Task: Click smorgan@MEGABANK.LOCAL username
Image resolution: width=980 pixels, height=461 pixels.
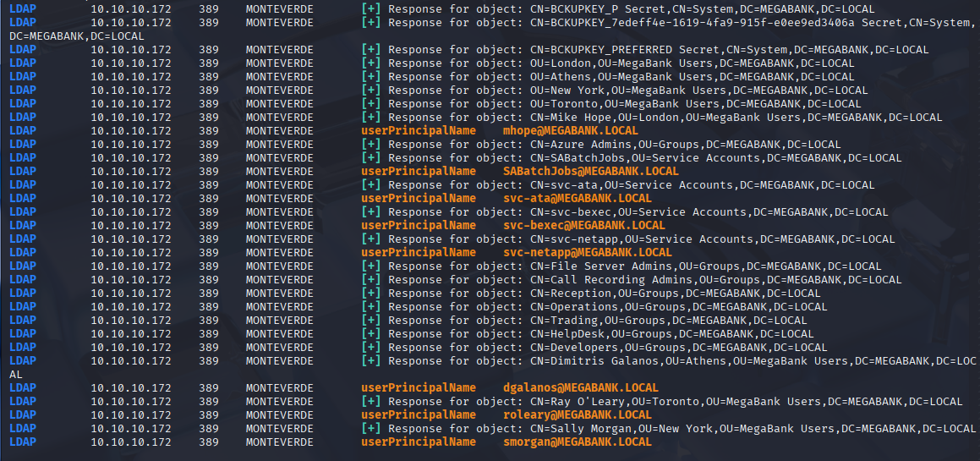Action: tap(578, 442)
